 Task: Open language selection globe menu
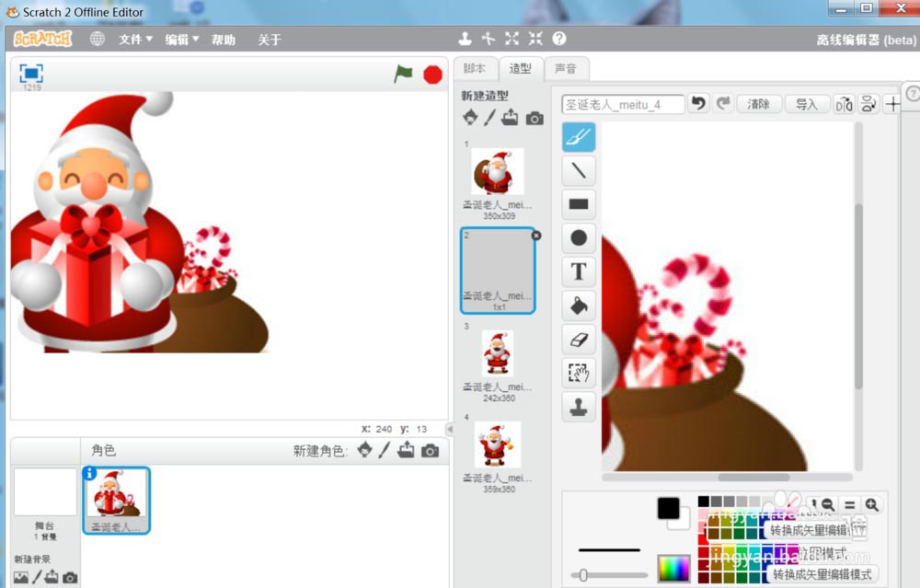(98, 39)
